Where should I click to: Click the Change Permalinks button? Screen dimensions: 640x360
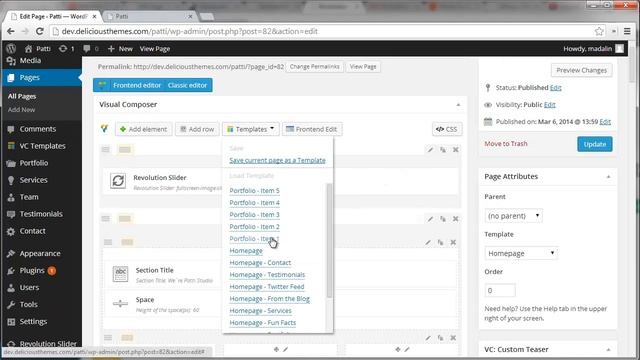coord(314,67)
